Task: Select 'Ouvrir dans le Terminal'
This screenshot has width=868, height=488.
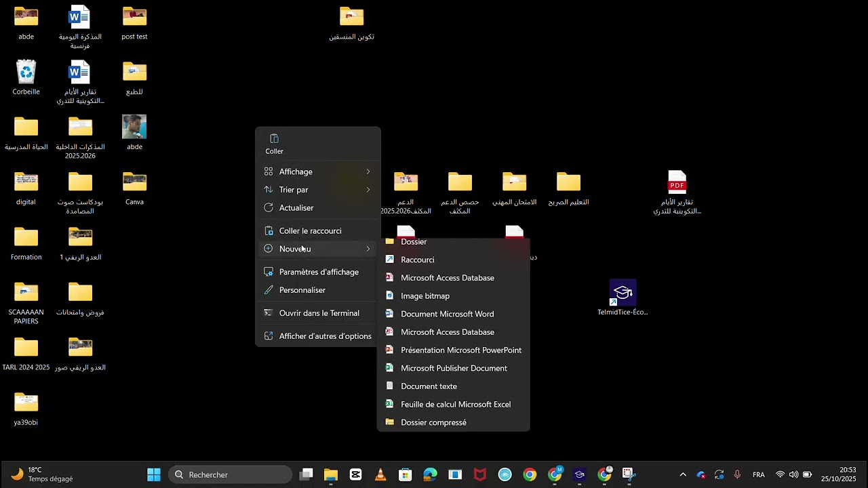Action: point(317,313)
